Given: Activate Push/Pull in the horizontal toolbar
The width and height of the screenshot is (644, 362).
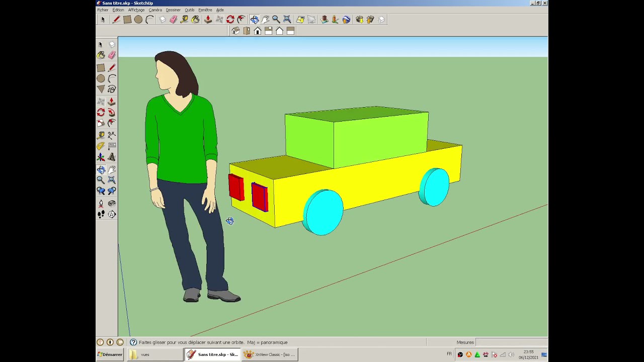Looking at the screenshot, I should click(208, 20).
